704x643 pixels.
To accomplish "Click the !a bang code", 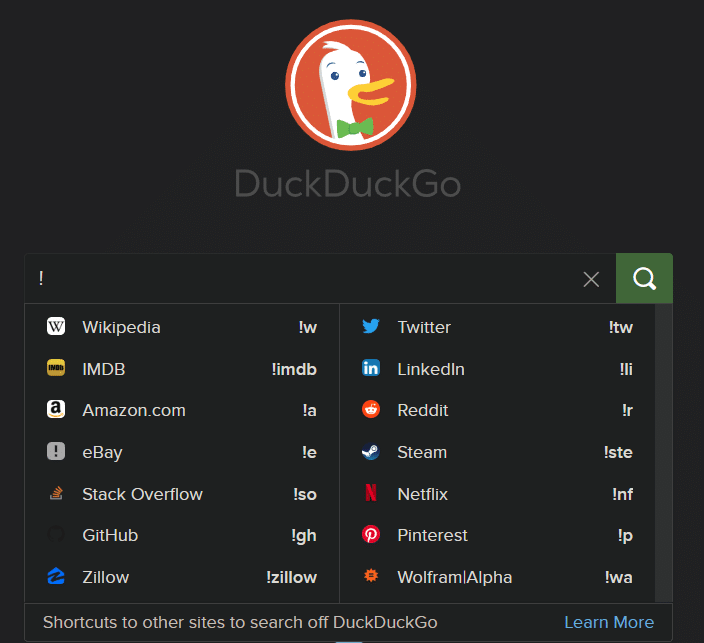I will point(310,410).
